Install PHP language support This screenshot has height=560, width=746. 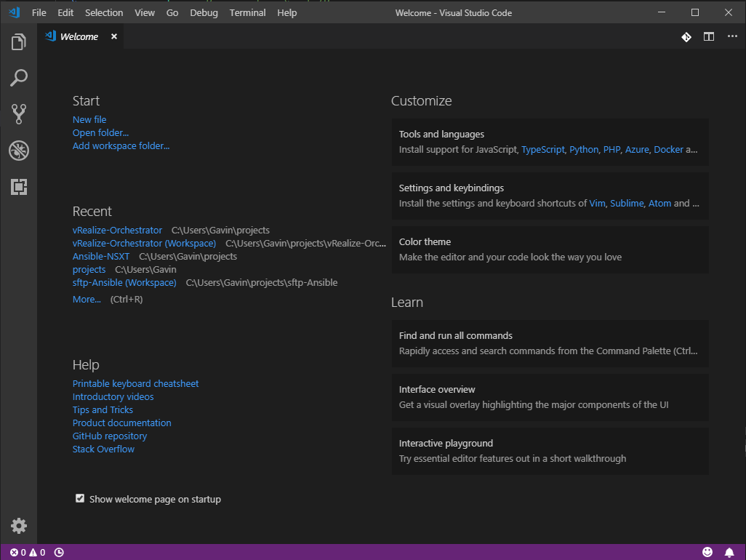611,149
